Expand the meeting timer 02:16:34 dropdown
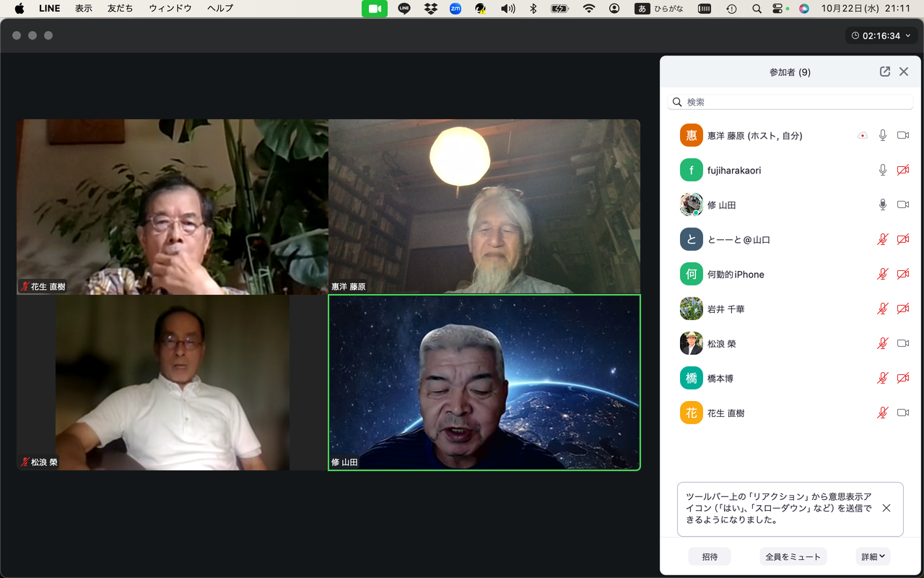This screenshot has width=924, height=578. (x=881, y=35)
